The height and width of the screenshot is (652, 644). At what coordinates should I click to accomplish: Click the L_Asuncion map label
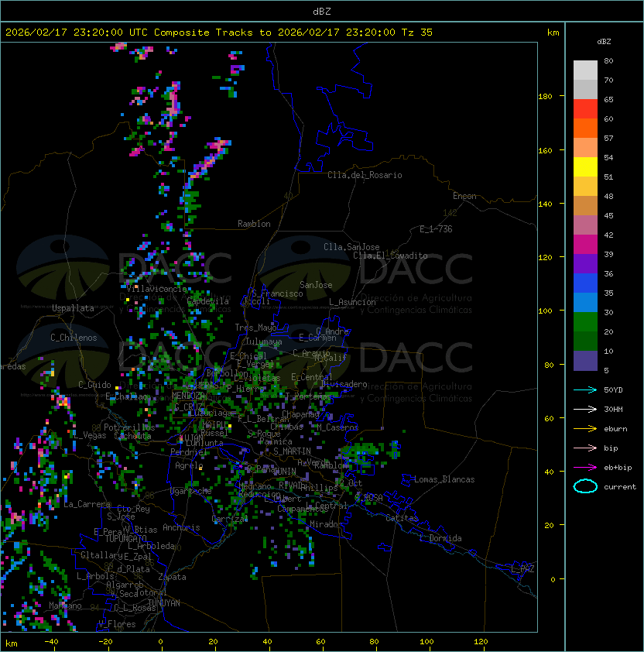[x=352, y=302]
